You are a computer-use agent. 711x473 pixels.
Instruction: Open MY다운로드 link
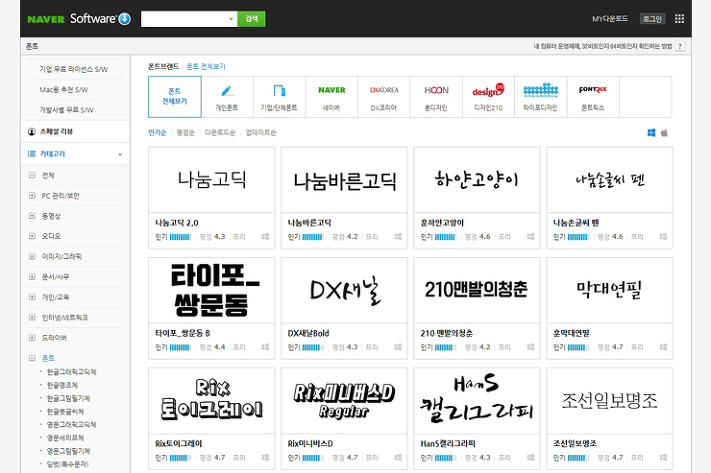(x=610, y=19)
